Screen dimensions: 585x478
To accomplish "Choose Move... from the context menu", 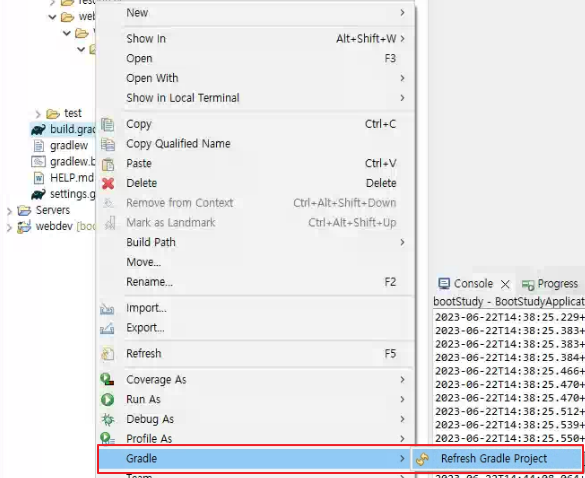I will pos(256,262).
